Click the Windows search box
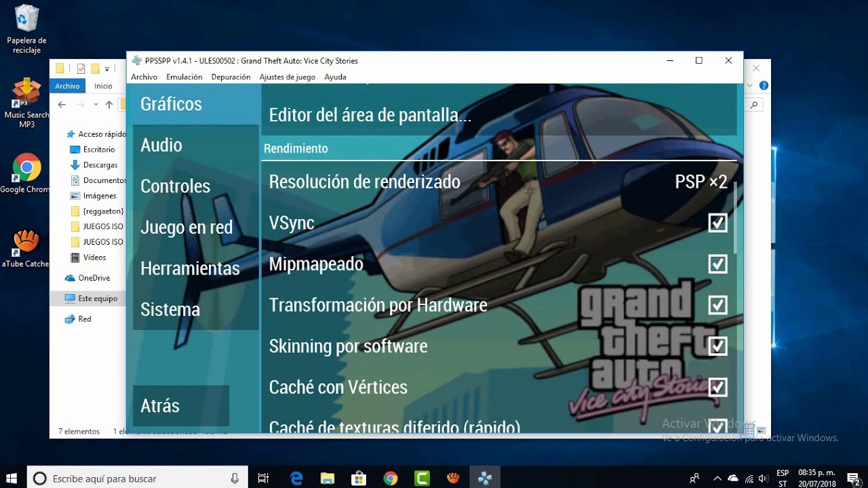The width and height of the screenshot is (868, 488). (136, 479)
